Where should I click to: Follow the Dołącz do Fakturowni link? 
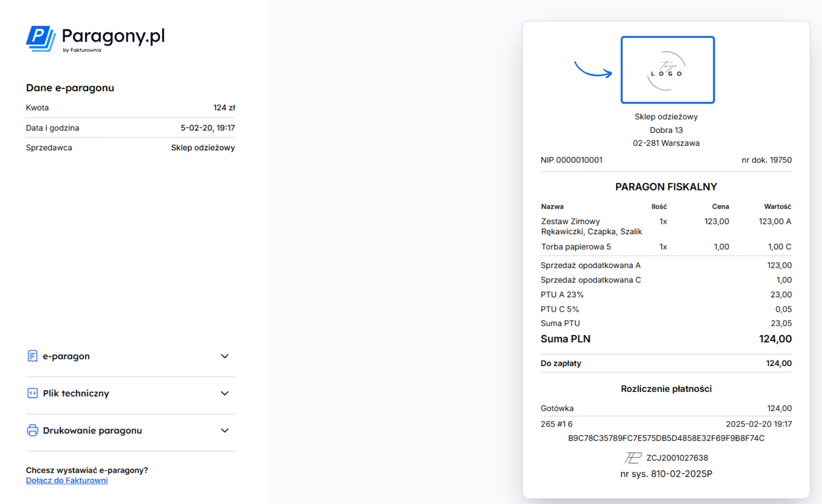[x=67, y=480]
